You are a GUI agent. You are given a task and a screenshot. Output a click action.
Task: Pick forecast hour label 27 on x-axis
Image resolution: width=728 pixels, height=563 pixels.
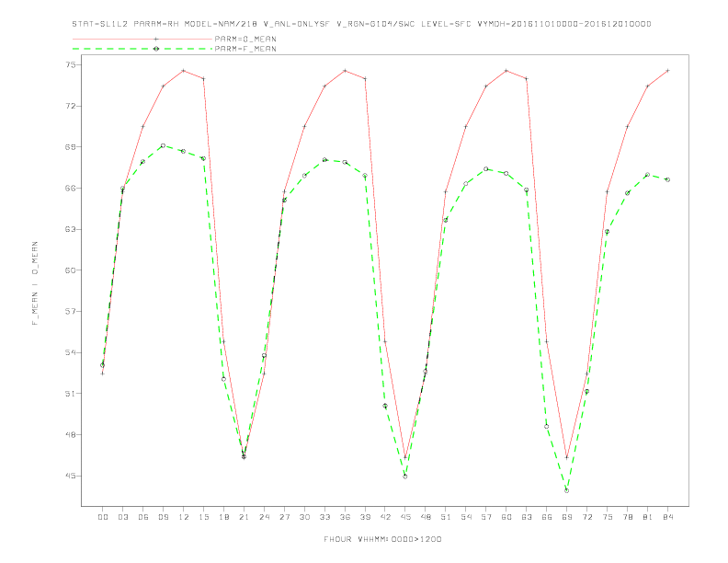point(285,517)
